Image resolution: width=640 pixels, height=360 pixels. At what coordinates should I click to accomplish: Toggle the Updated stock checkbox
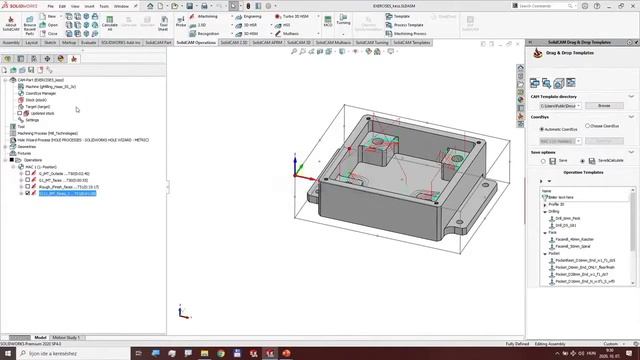coord(19,113)
